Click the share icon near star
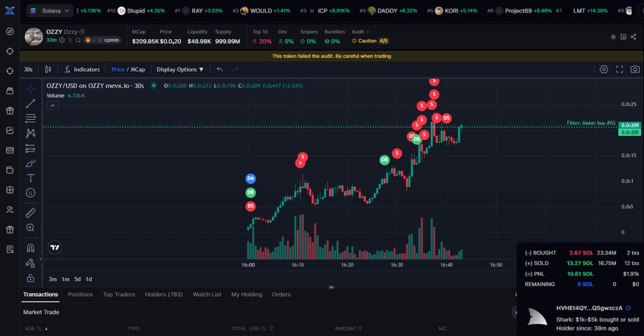This screenshot has width=644, height=336. click(x=634, y=37)
